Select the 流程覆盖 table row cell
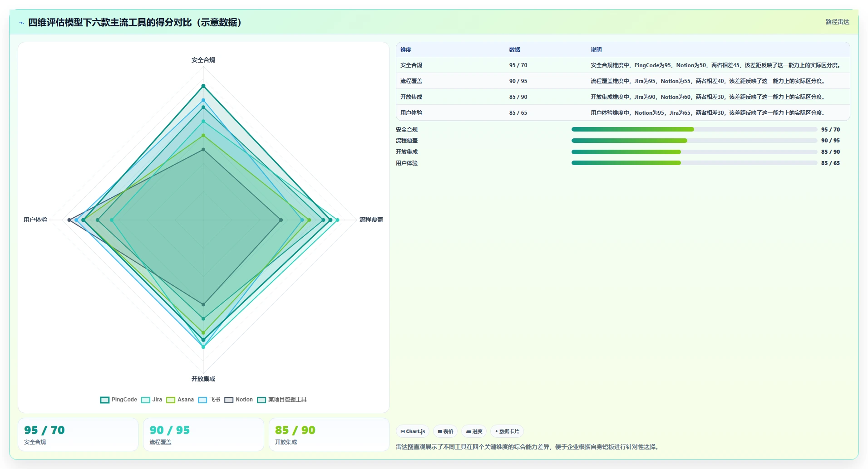Viewport: 868px width, 469px height. (411, 81)
